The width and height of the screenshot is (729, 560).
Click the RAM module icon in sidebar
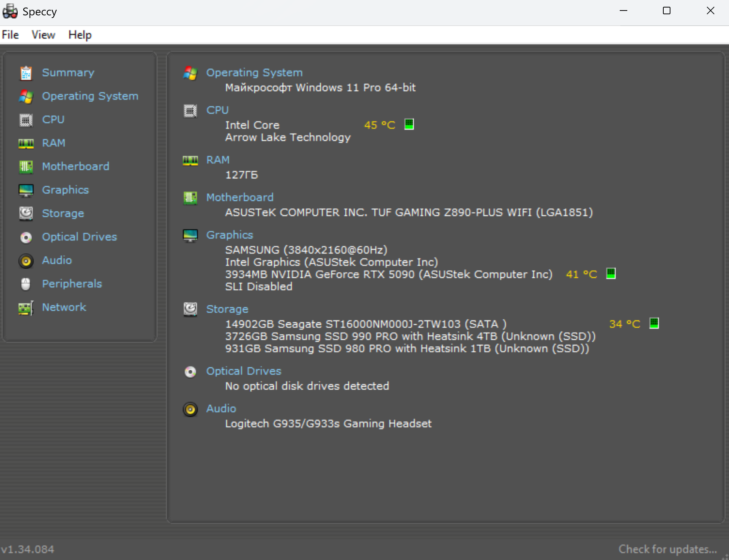click(26, 143)
